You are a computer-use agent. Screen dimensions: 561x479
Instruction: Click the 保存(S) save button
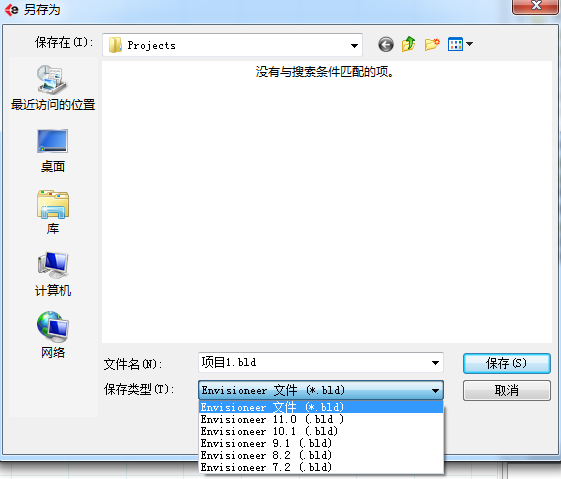pyautogui.click(x=507, y=363)
